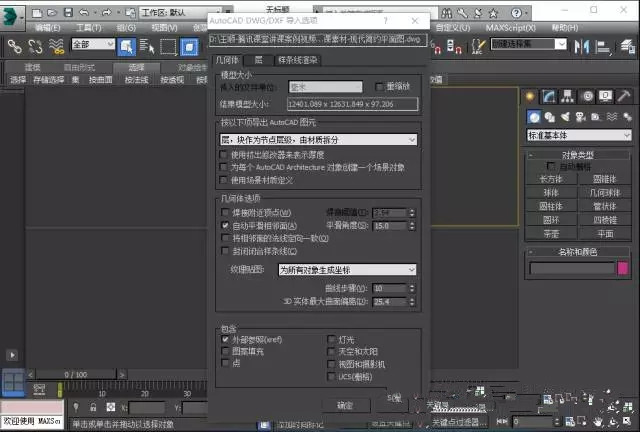The image size is (640, 432).
Task: Enable UCS(栅格) checkbox
Action: click(331, 376)
